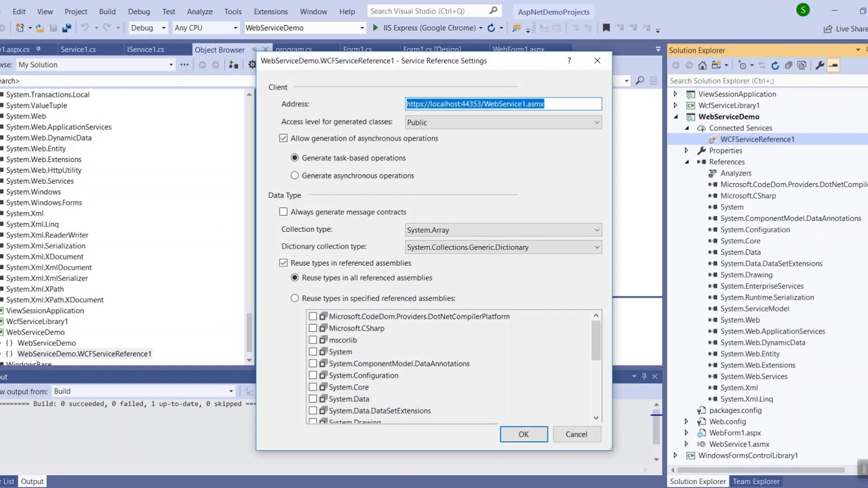Open the Collection type dropdown
This screenshot has width=868, height=488.
pos(503,230)
